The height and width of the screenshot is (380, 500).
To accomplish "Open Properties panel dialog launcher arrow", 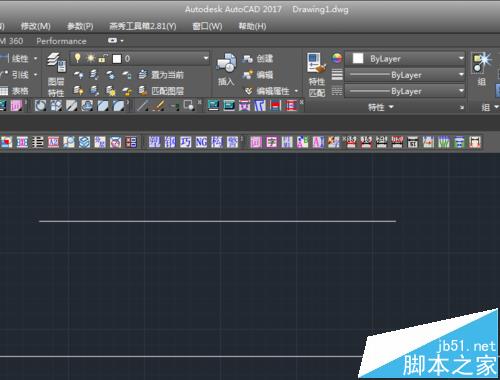I will 461,108.
